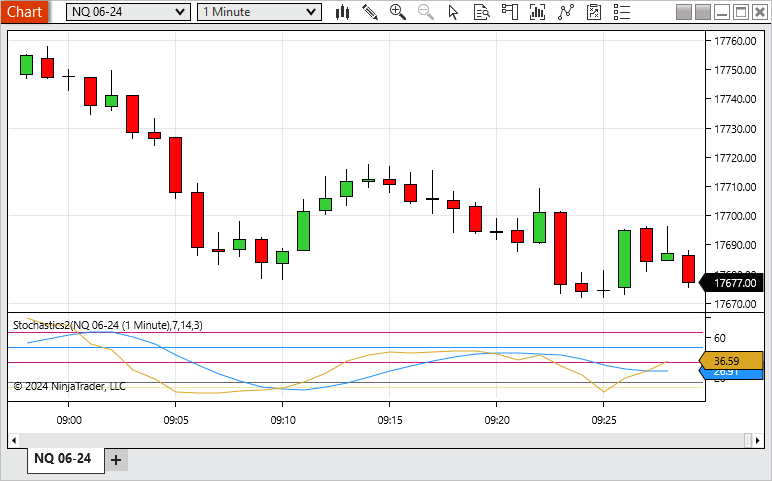Viewport: 772px width, 481px height.
Task: Click the greyed Zoom Out magnifier
Action: 425,12
